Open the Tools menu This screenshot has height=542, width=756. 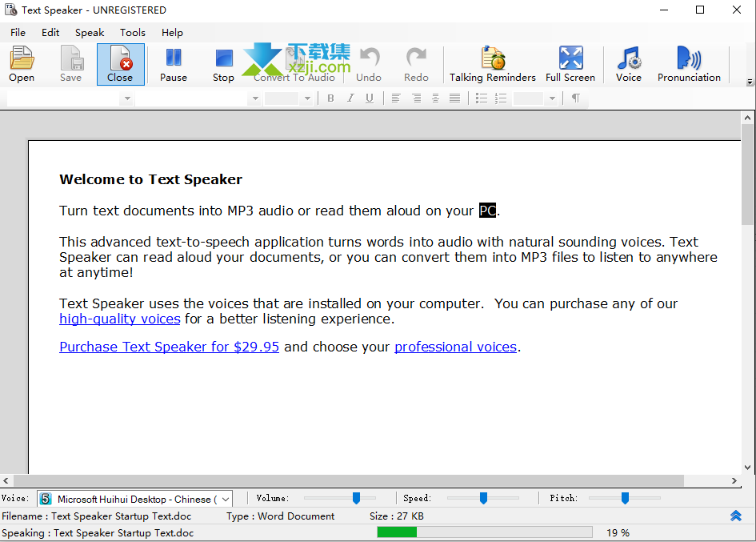133,32
